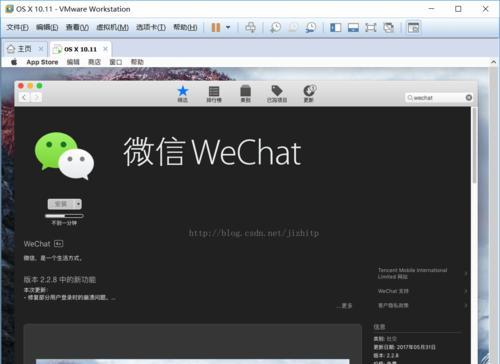The height and width of the screenshot is (364, 500).
Task: Open the 窗口 menu in Mac menu bar
Action: pyautogui.click(x=116, y=62)
